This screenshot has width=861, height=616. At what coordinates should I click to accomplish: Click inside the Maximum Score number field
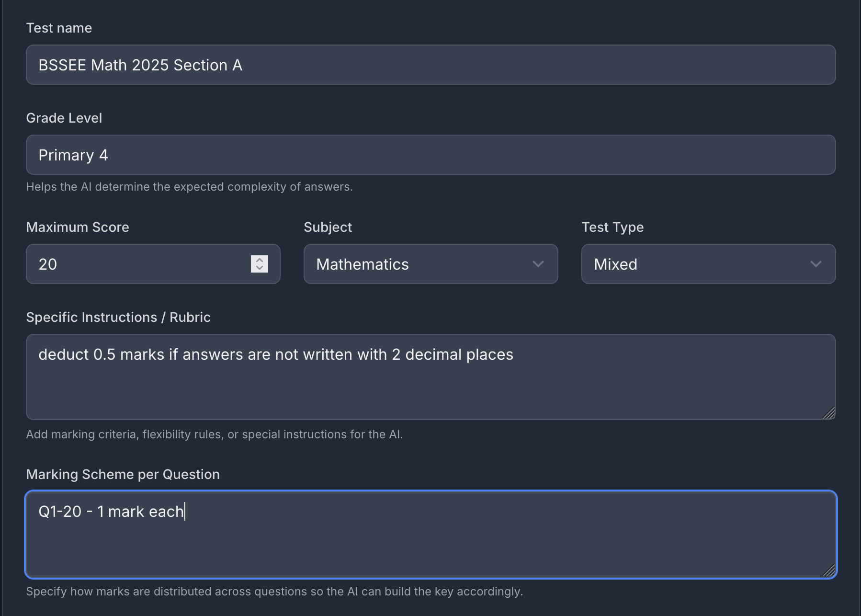click(139, 264)
